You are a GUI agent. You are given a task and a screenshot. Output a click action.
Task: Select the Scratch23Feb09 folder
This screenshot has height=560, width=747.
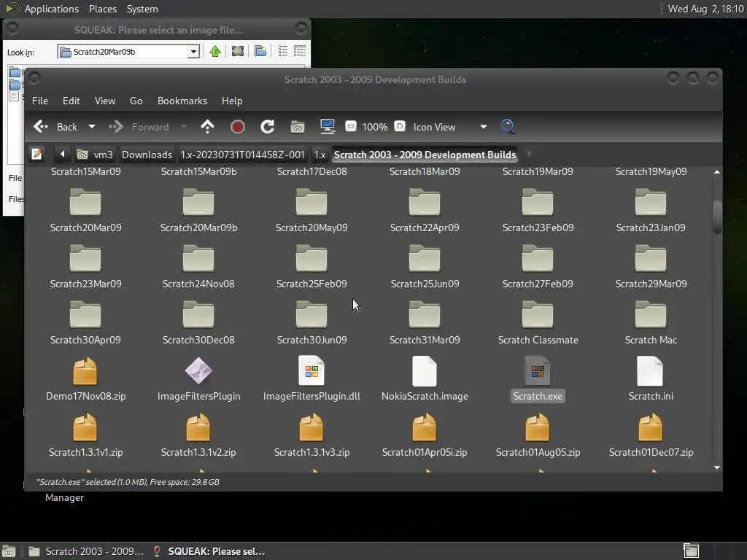point(538,209)
